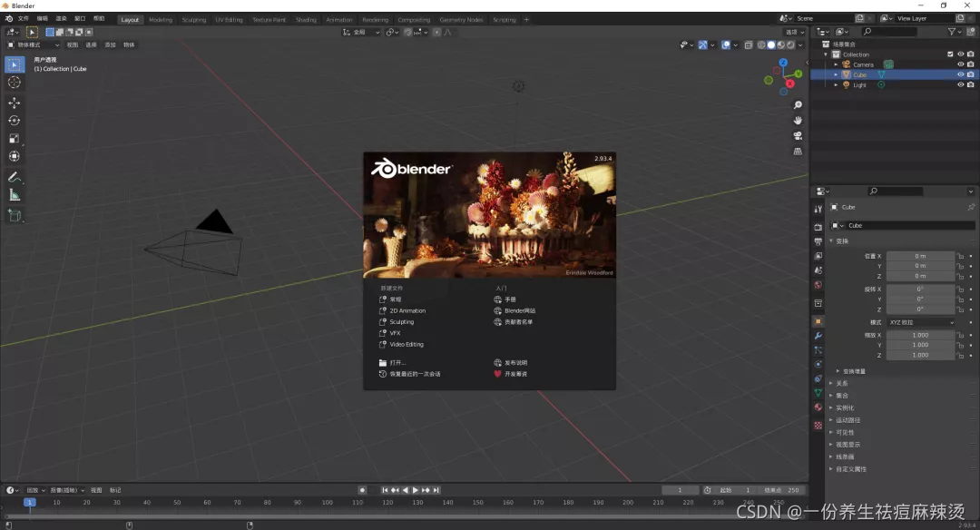Switch to the Sculpting workspace tab
The height and width of the screenshot is (530, 980).
point(194,19)
